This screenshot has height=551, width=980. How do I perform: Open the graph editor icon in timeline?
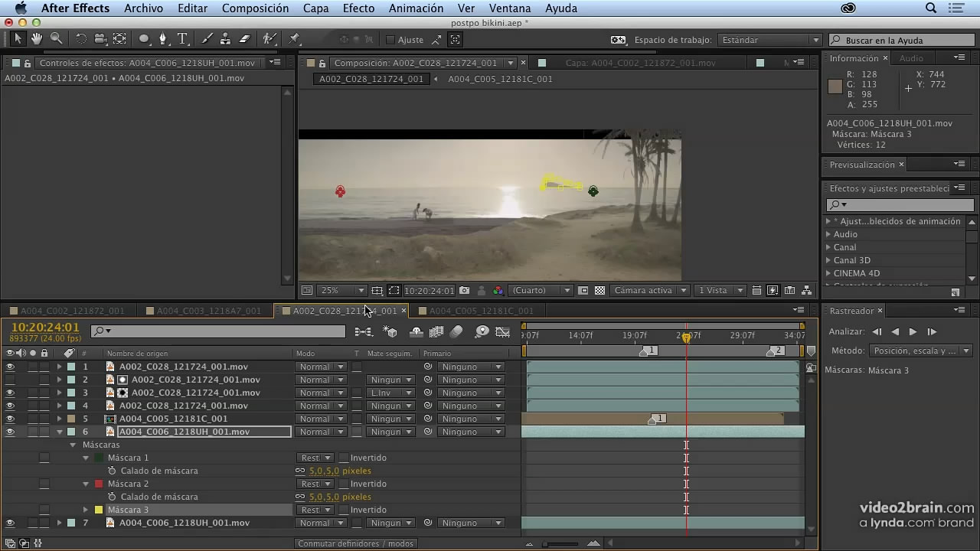point(503,331)
